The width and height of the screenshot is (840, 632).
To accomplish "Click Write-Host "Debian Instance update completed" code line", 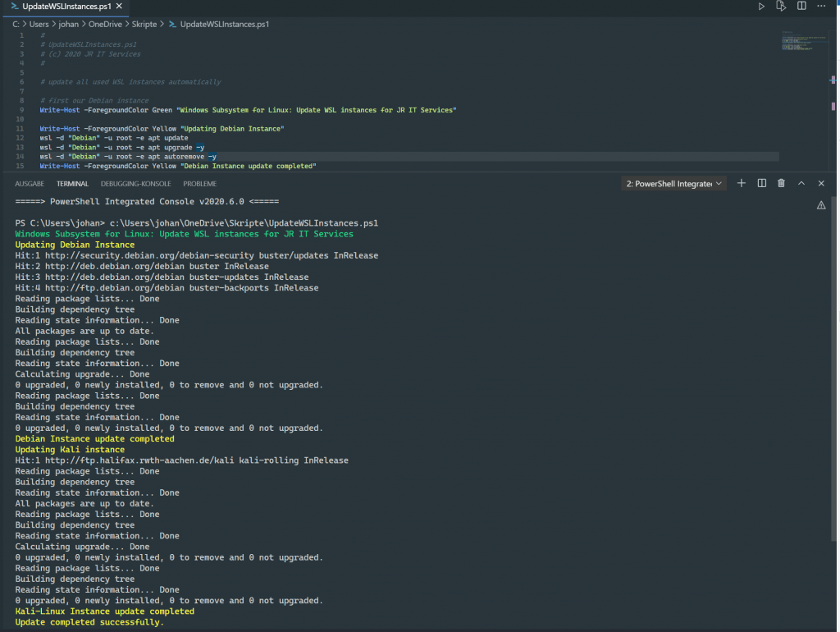I will click(178, 166).
